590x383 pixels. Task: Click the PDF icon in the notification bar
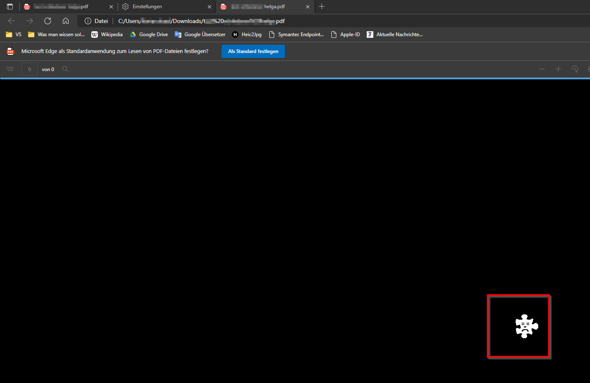point(11,51)
